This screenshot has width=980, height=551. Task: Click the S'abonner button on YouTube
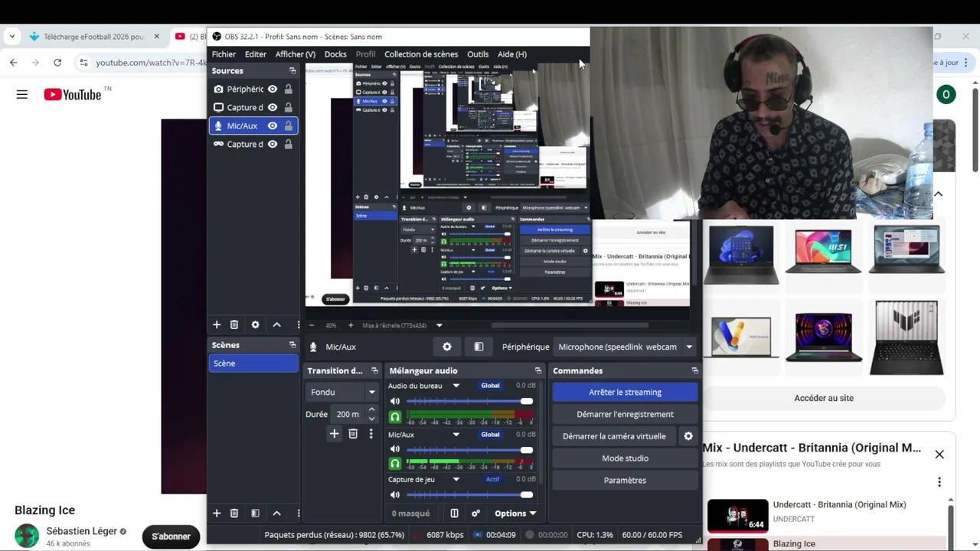[x=171, y=536]
